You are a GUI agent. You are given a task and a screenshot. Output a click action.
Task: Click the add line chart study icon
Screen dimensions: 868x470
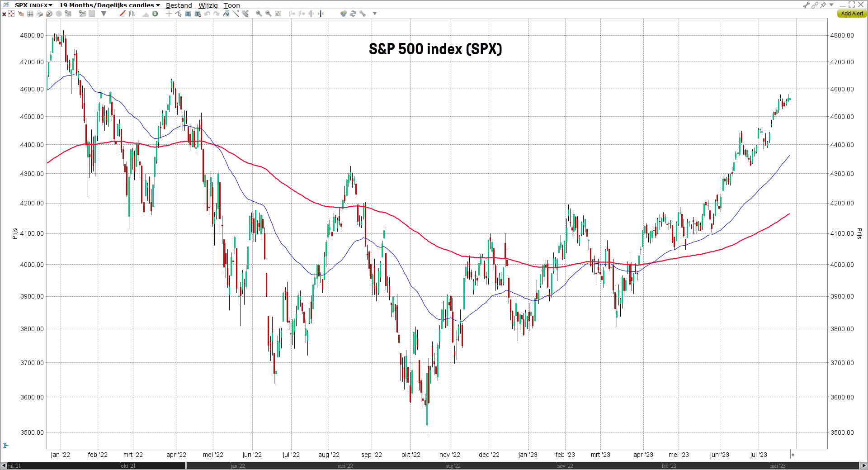click(82, 14)
